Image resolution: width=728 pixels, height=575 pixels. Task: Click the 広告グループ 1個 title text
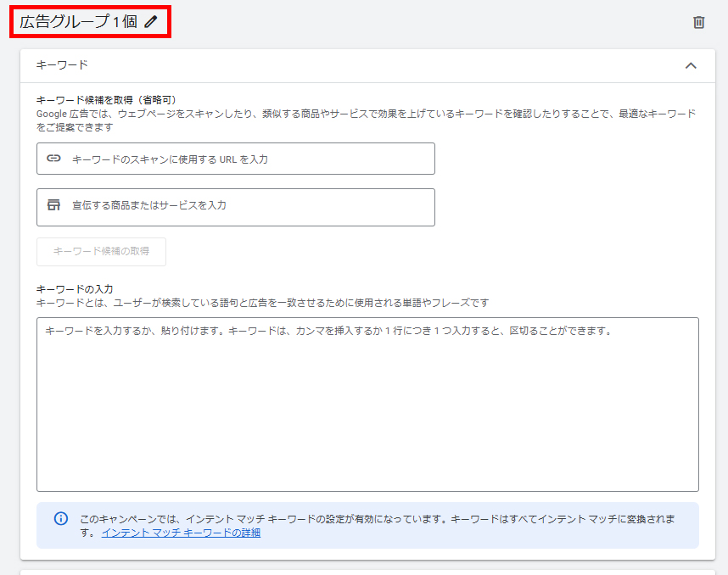[x=78, y=22]
